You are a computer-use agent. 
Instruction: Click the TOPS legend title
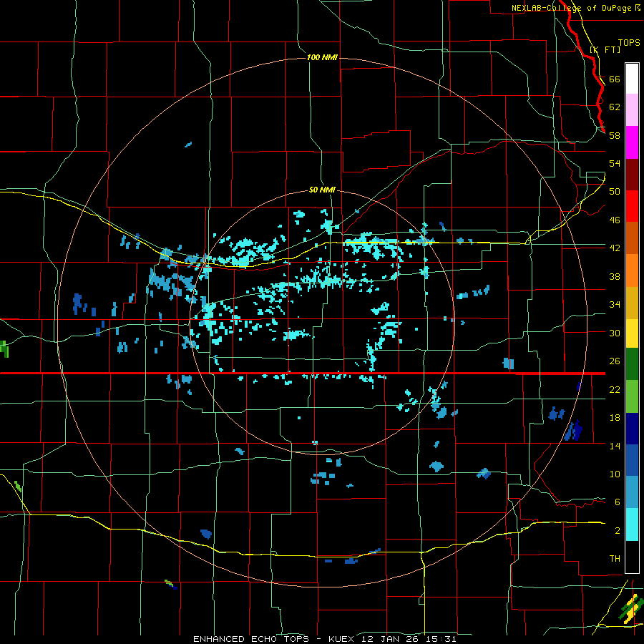coord(629,42)
